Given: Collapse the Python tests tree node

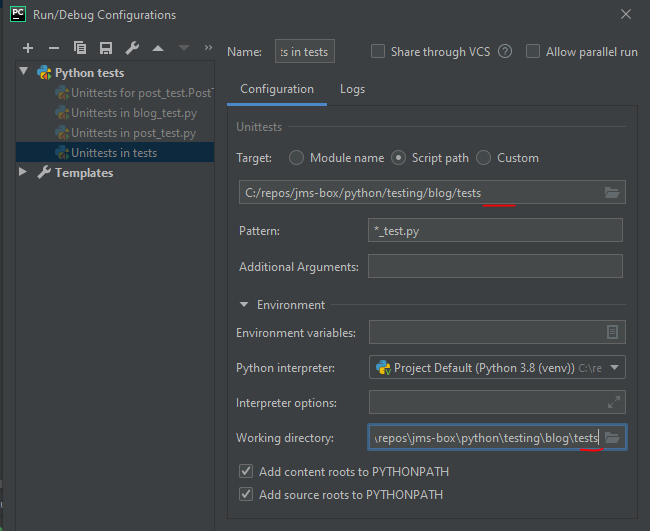Looking at the screenshot, I should point(24,72).
